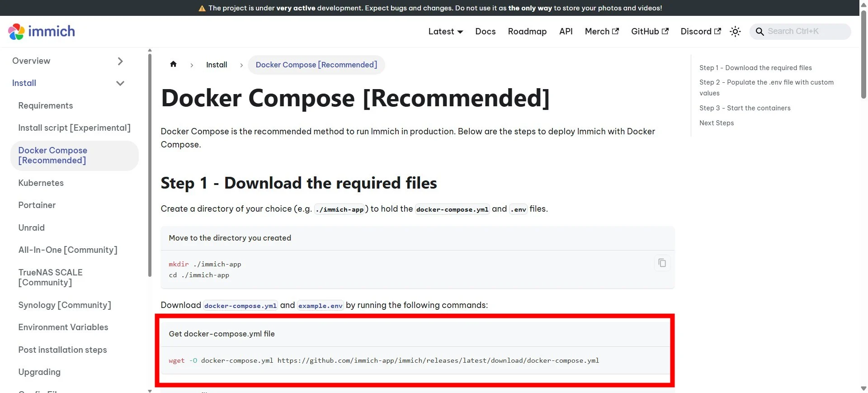Open the GitHub external link
This screenshot has height=393, width=868.
pyautogui.click(x=650, y=31)
